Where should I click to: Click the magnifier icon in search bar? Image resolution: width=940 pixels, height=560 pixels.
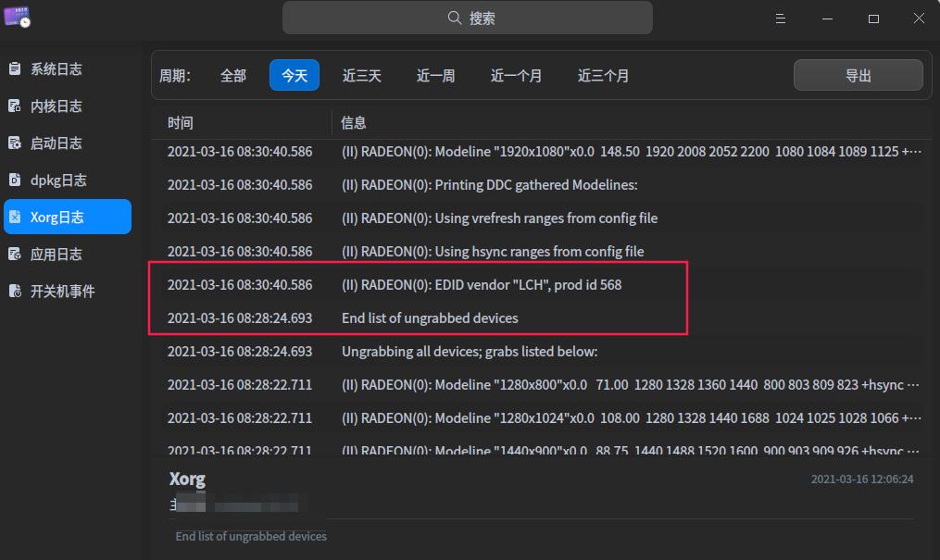[455, 18]
